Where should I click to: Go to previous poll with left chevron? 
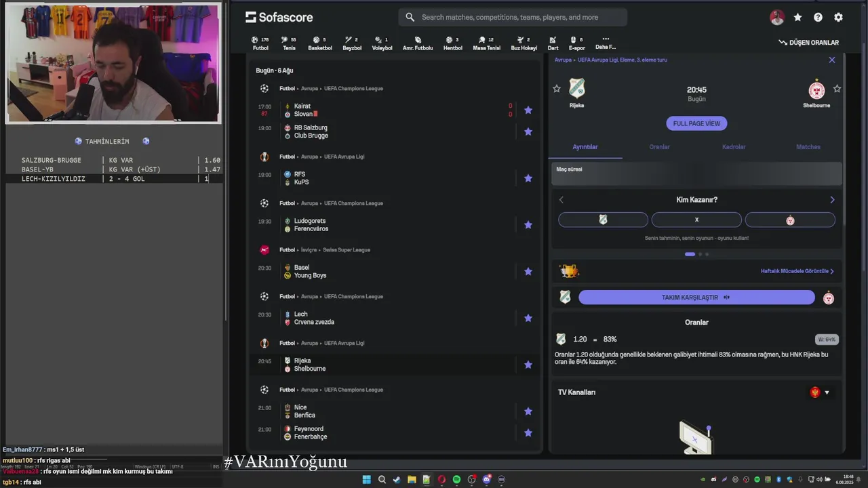(x=561, y=200)
